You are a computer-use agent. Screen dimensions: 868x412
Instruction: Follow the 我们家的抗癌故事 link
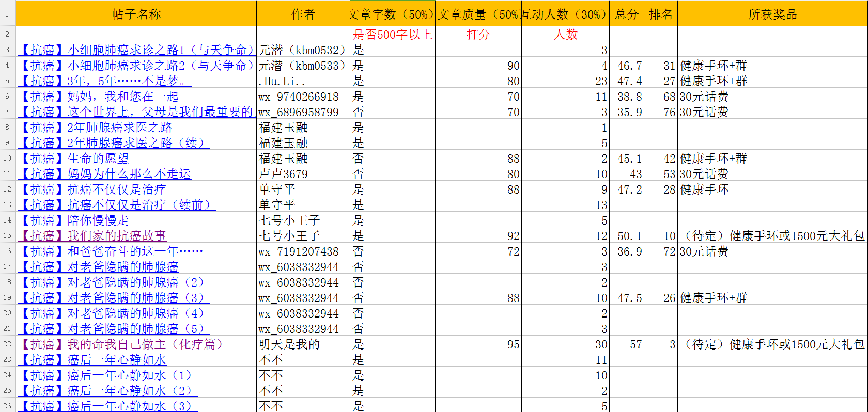92,236
